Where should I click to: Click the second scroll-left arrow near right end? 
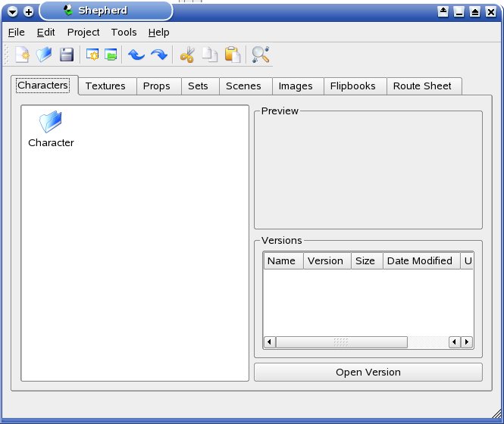(455, 342)
